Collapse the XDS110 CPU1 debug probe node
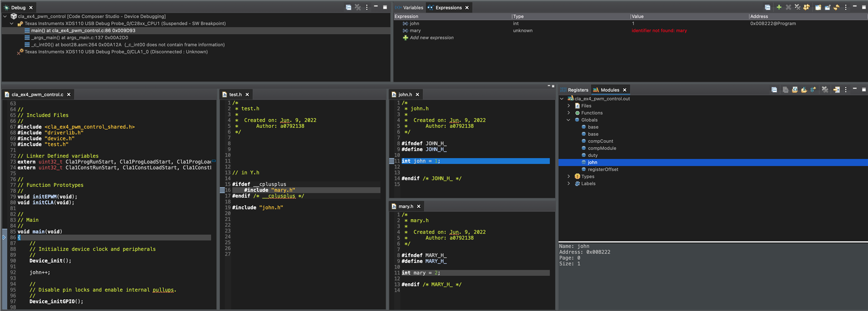The height and width of the screenshot is (311, 868). [x=12, y=24]
